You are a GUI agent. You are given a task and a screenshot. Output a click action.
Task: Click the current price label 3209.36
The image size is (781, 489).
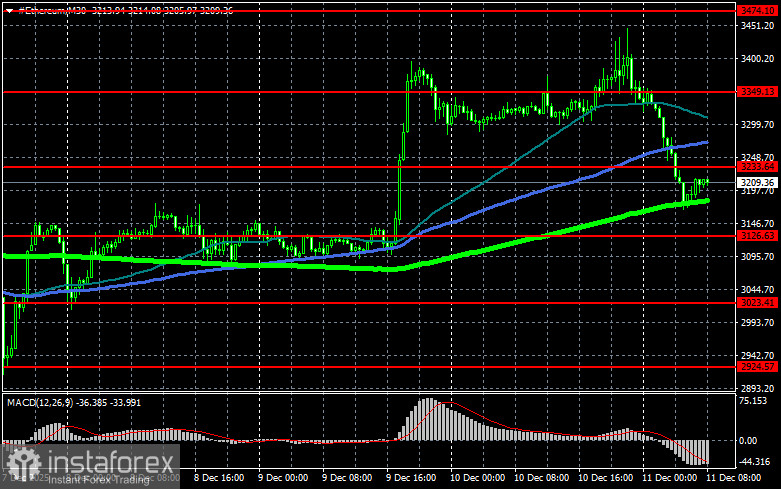pos(757,183)
